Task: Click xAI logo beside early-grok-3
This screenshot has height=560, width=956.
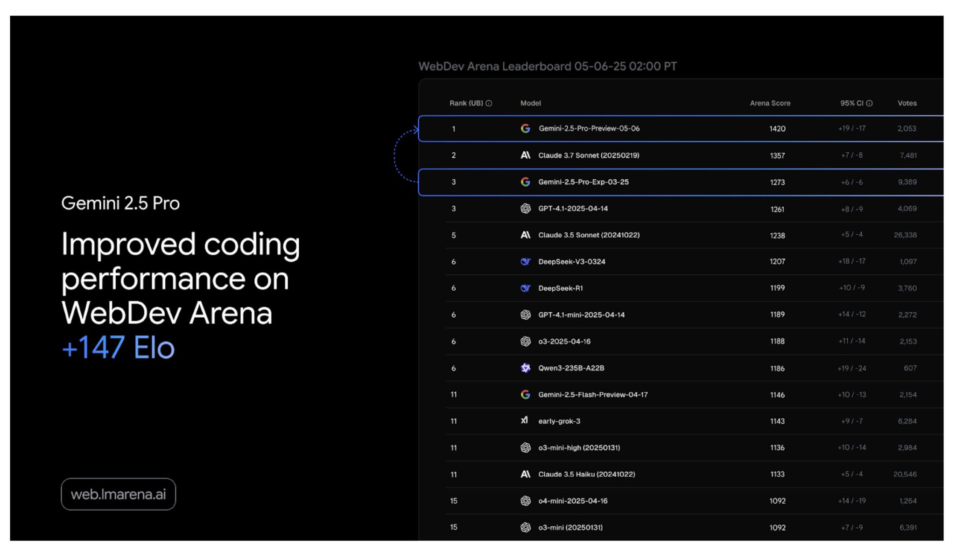Action: (x=524, y=420)
